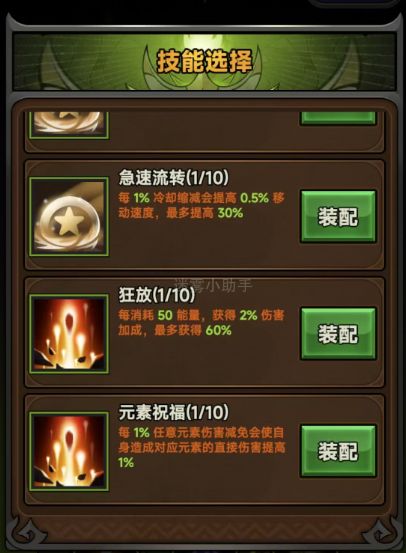Click the bottom-left corner ornament
The height and width of the screenshot is (553, 406).
pos(28,533)
